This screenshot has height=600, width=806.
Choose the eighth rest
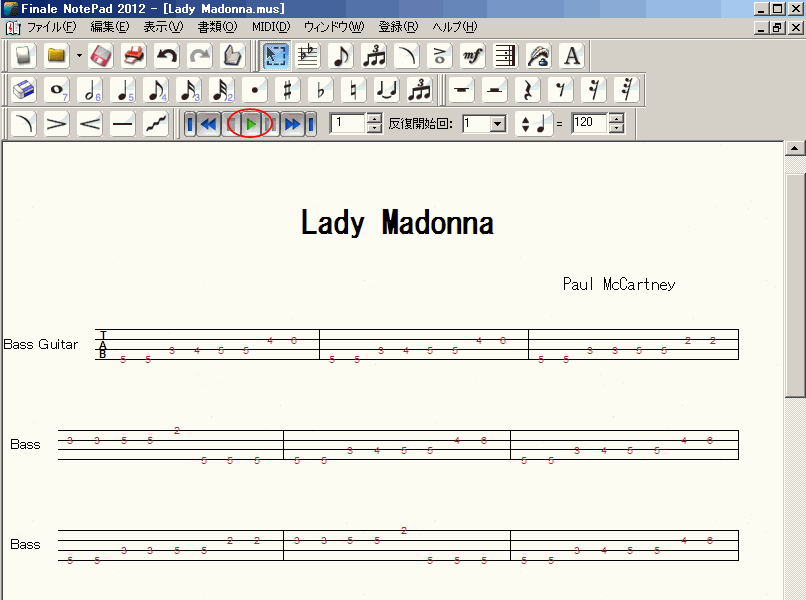(560, 90)
